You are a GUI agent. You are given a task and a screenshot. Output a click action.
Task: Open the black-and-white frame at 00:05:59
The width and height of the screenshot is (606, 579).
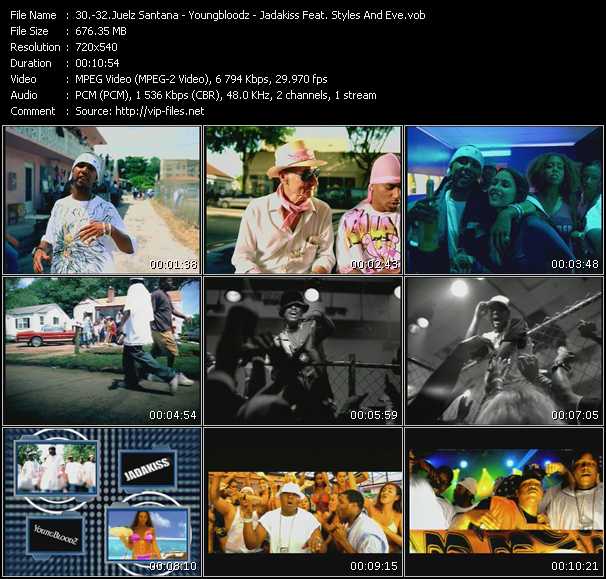coord(303,351)
